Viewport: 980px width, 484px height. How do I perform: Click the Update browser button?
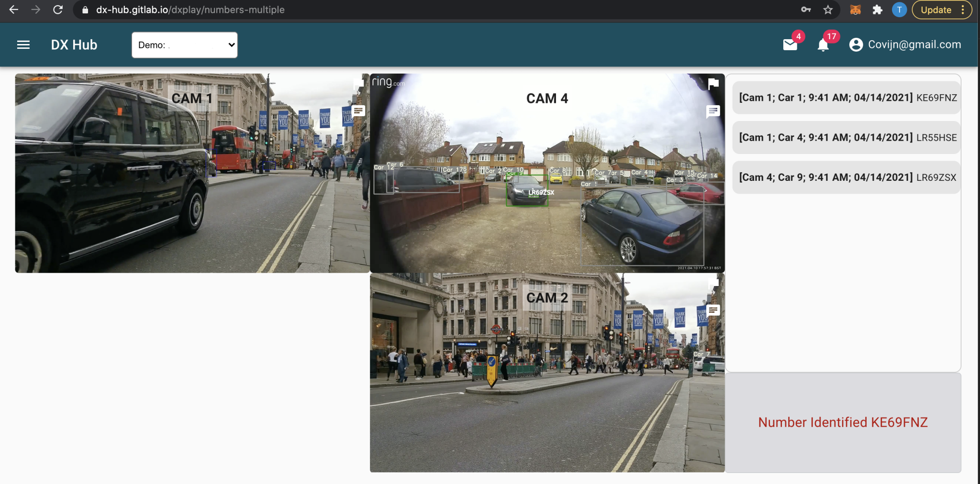pyautogui.click(x=935, y=10)
